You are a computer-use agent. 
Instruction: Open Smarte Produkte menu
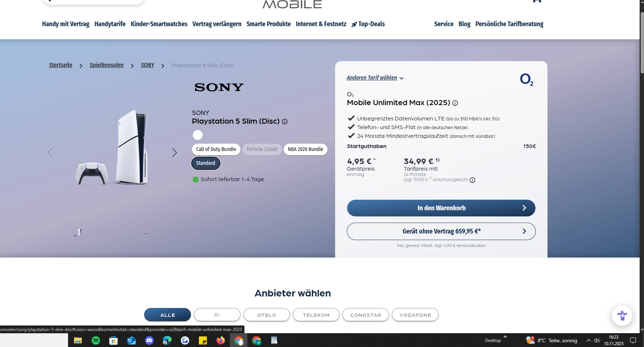pyautogui.click(x=268, y=24)
